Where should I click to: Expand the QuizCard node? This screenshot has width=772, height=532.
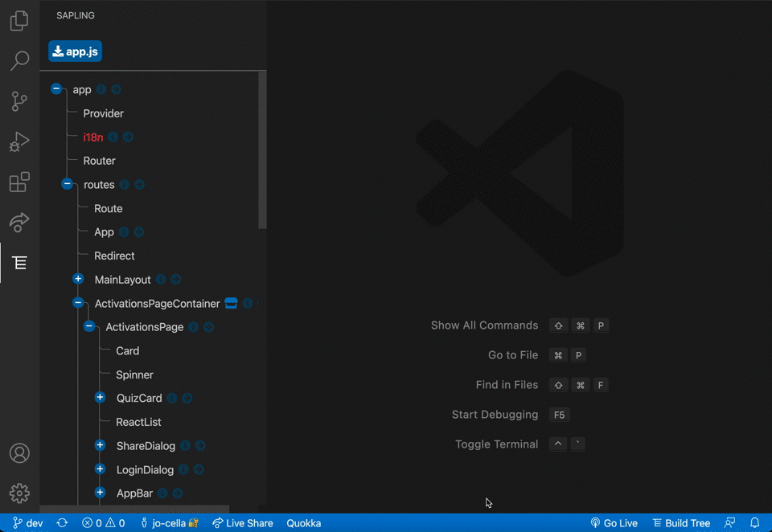[x=100, y=398]
